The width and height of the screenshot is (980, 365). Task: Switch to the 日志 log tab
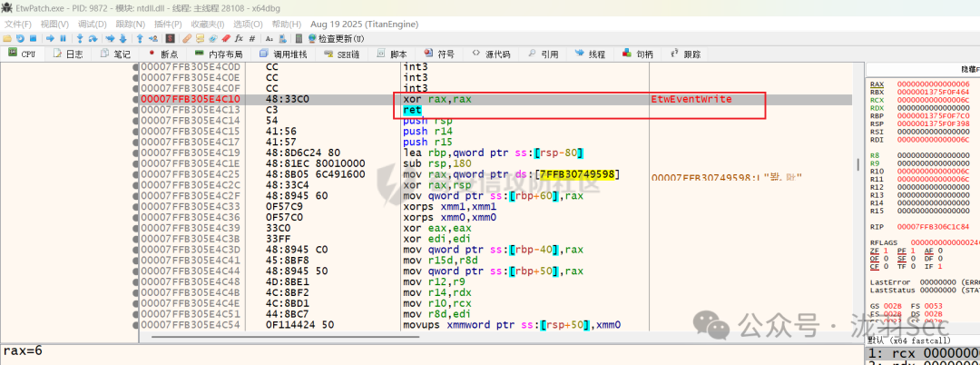67,54
